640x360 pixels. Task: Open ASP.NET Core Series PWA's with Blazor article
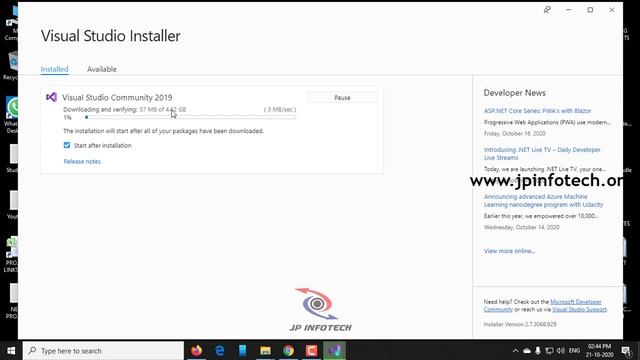click(537, 111)
